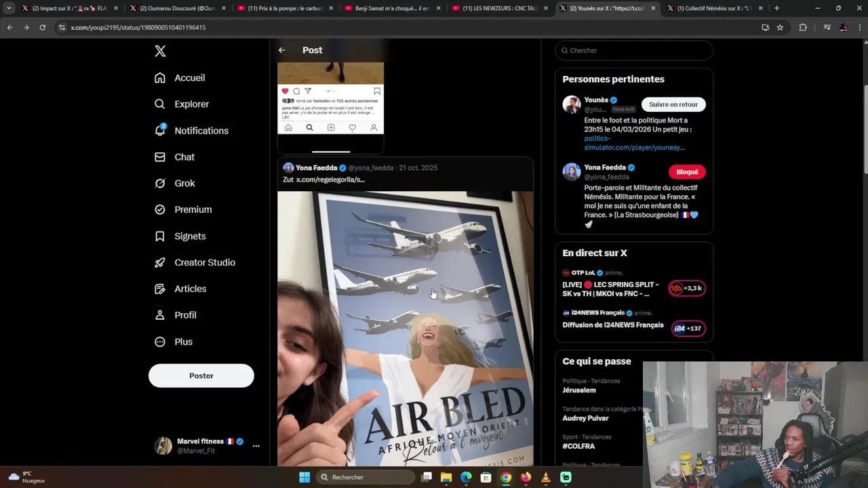Open Grok in the sidebar
Viewport: 868px width, 488px height.
[174, 184]
